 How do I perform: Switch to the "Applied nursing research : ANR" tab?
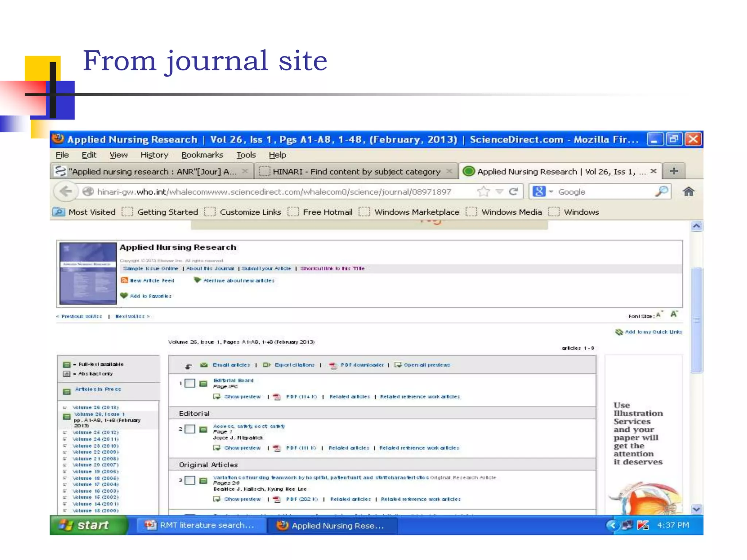tap(152, 171)
